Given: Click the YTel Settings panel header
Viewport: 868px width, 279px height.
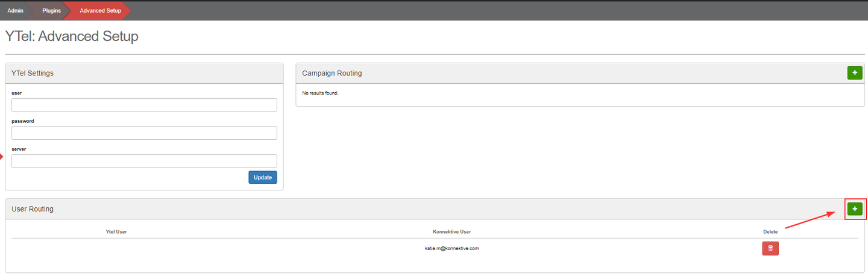Looking at the screenshot, I should [x=33, y=73].
